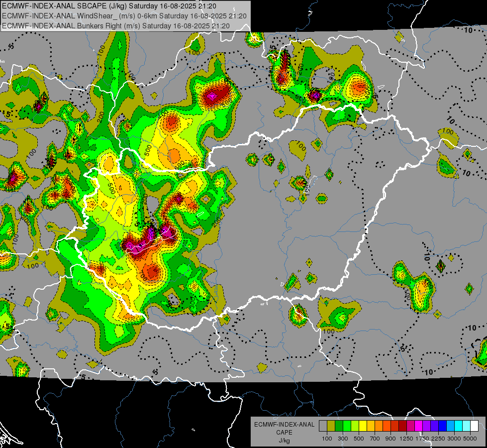Click the golden legend swatch before 700

click(371, 426)
